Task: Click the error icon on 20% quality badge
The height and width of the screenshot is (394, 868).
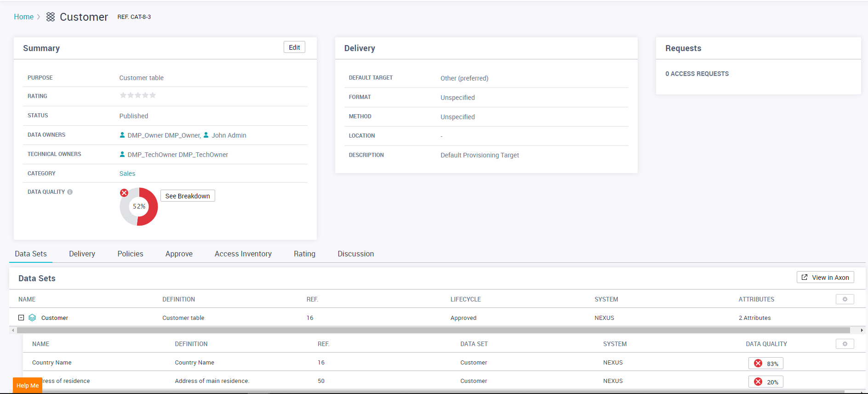Action: coord(758,382)
